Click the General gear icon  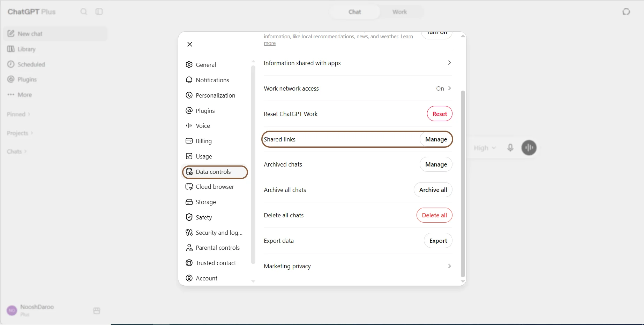tap(189, 64)
